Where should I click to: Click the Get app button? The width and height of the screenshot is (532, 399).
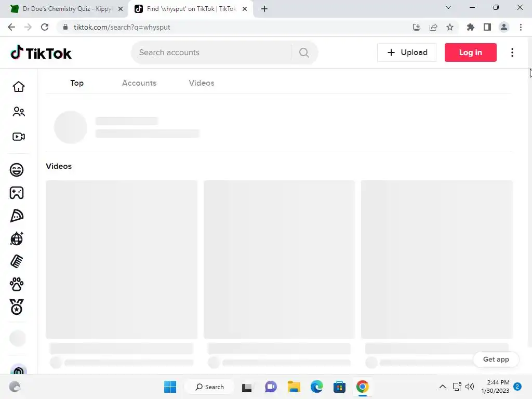point(496,360)
